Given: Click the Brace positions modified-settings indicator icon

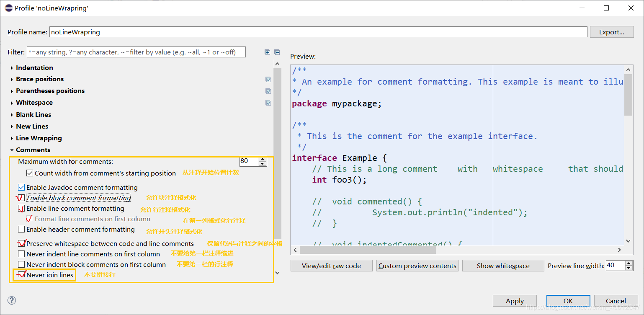Looking at the screenshot, I should (268, 79).
